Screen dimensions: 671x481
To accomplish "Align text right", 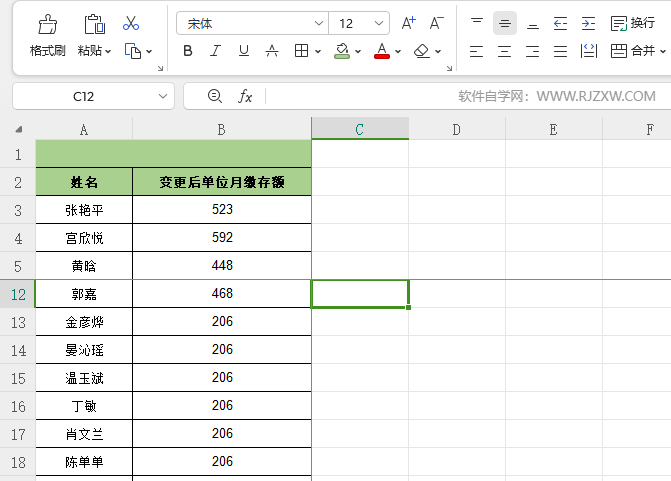I will point(533,51).
